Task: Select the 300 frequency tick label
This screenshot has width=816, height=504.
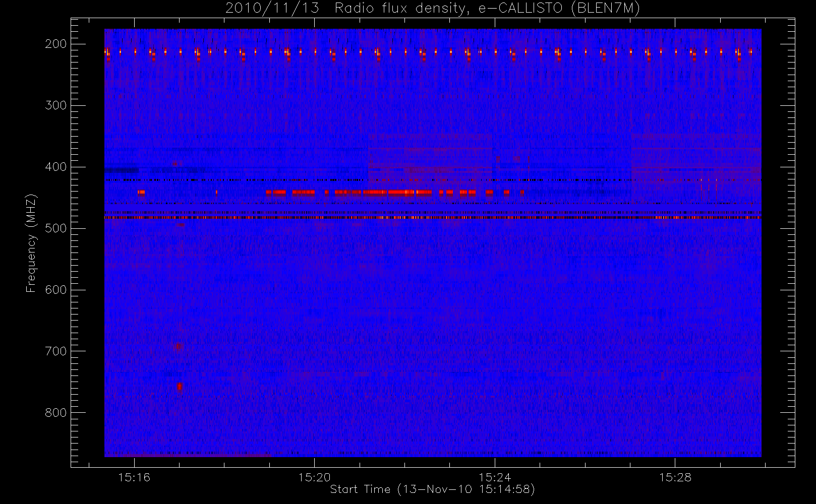Action: 56,105
